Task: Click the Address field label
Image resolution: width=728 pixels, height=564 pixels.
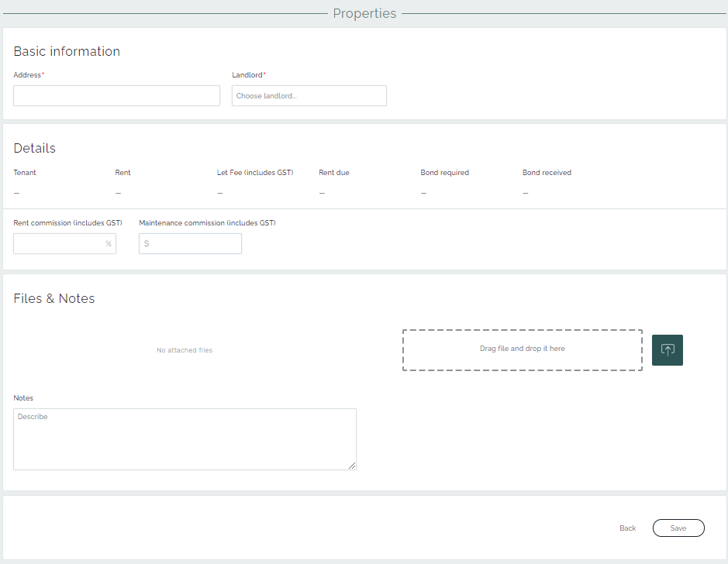Action: [x=28, y=75]
